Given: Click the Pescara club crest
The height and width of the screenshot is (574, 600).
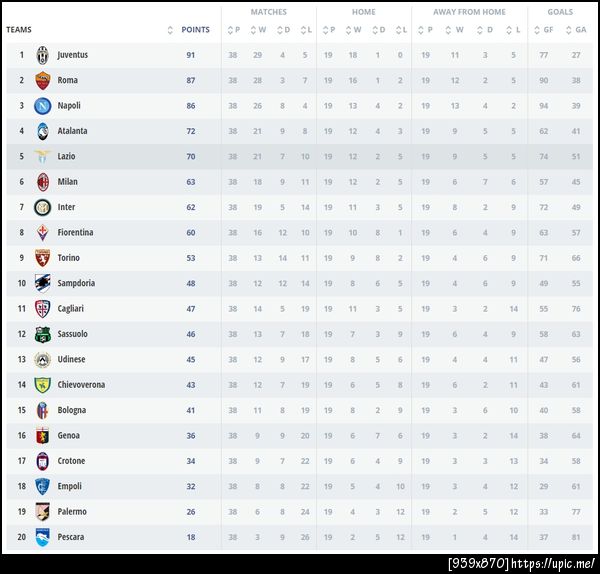Looking at the screenshot, I should 42,537.
